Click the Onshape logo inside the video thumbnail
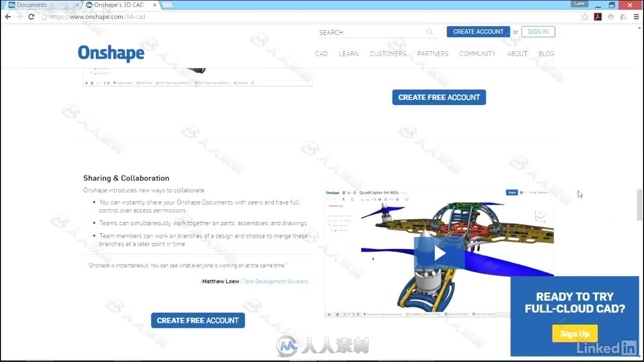This screenshot has height=362, width=644. pos(333,193)
